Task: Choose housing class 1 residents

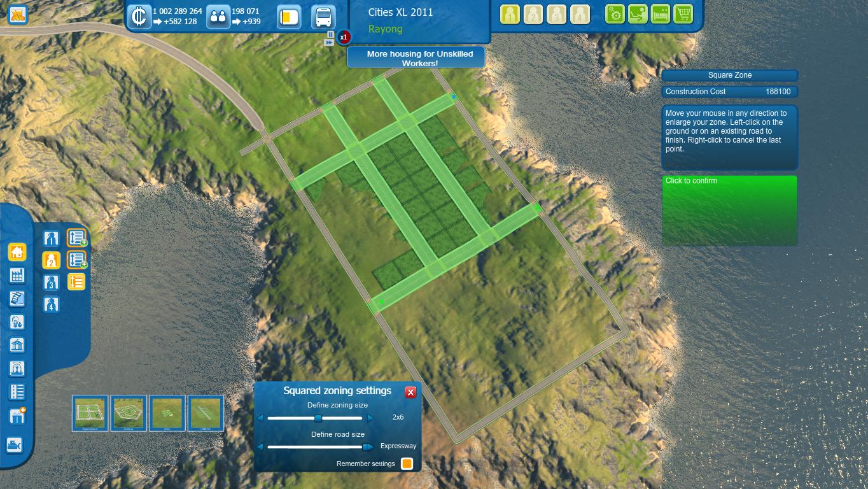Action: coord(52,238)
